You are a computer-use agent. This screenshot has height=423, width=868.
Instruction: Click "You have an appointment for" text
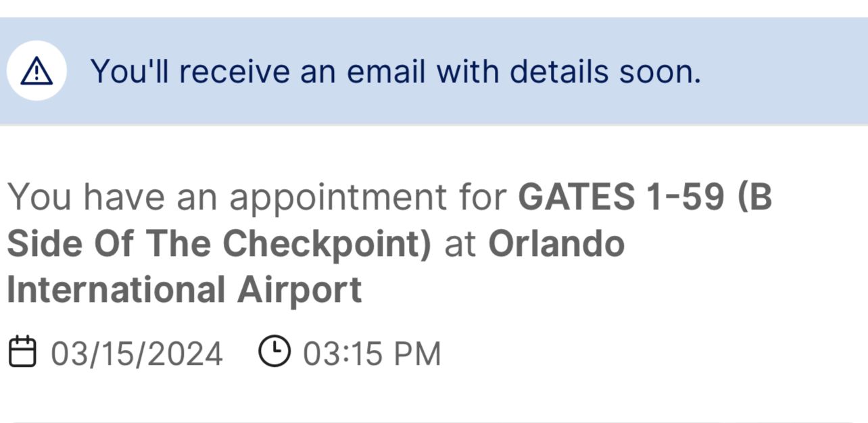pos(257,197)
